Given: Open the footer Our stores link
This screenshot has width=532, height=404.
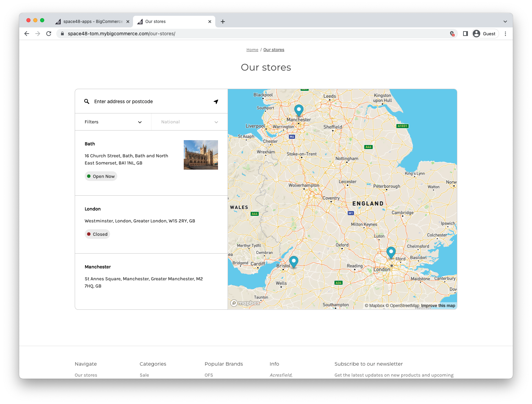Looking at the screenshot, I should (86, 375).
